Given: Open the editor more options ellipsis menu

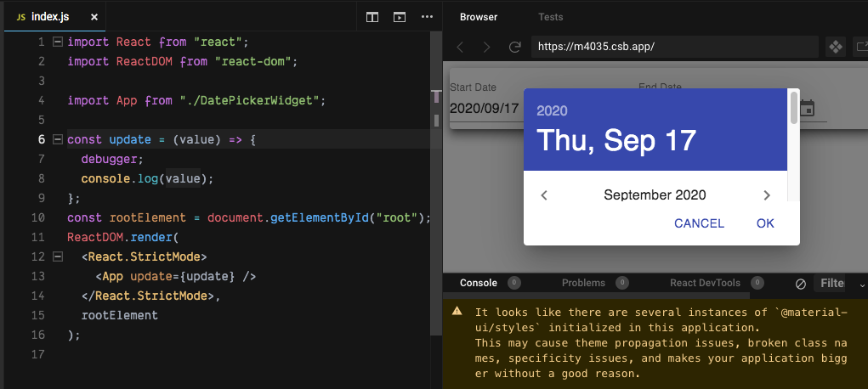Looking at the screenshot, I should (427, 17).
